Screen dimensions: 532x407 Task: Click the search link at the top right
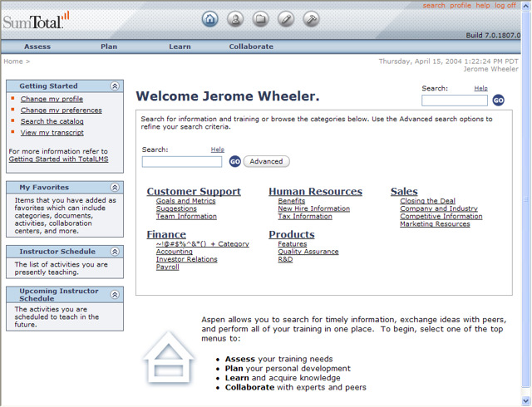[x=434, y=6]
